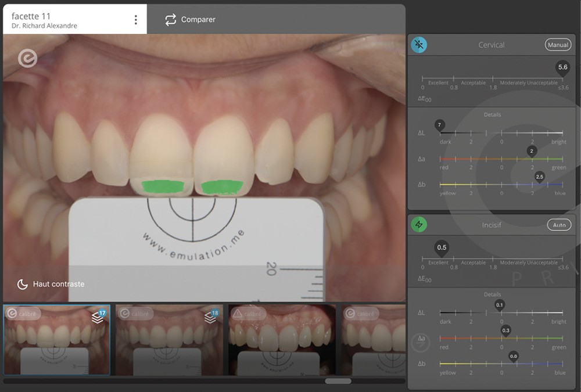Click the Comparer label

[198, 20]
